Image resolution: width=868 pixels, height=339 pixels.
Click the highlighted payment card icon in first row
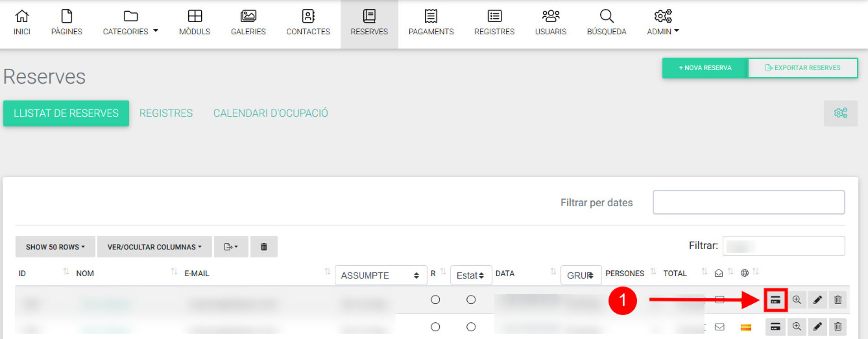coord(775,300)
